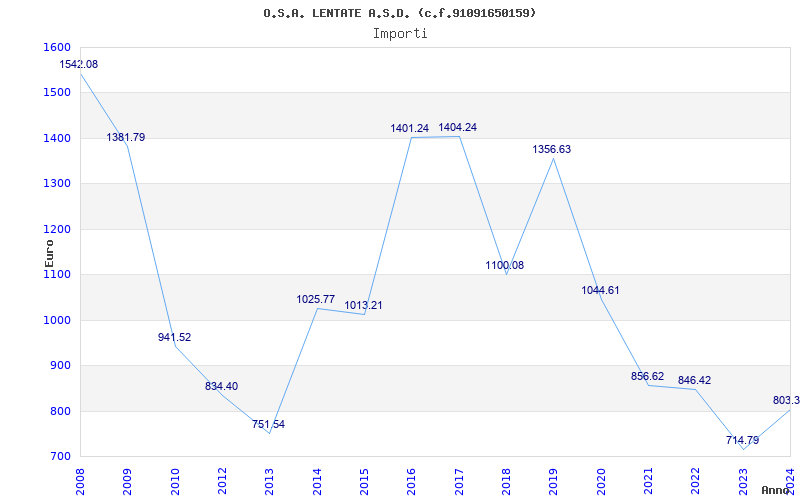This screenshot has width=800, height=500.
Task: Click the 1013.21 data label
Action: (x=363, y=305)
